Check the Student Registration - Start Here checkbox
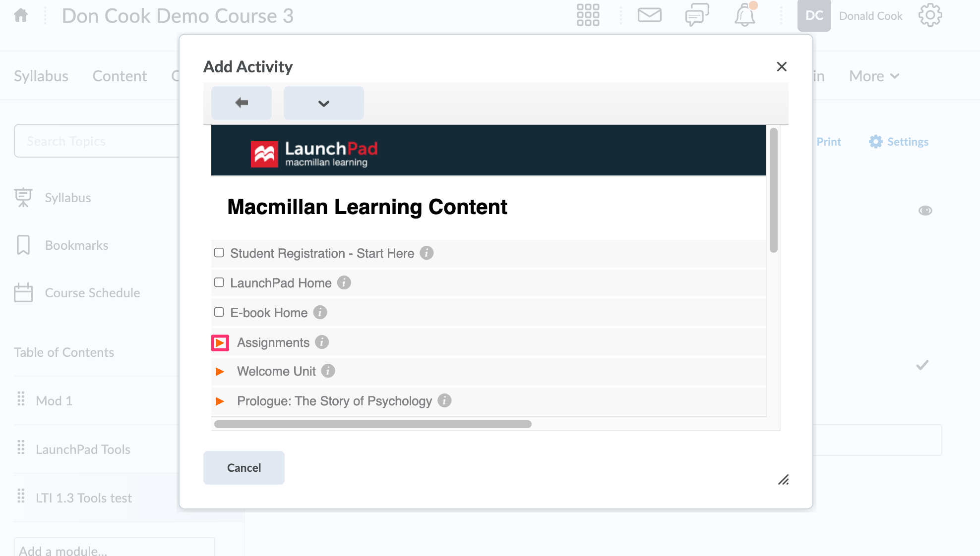 (x=219, y=253)
